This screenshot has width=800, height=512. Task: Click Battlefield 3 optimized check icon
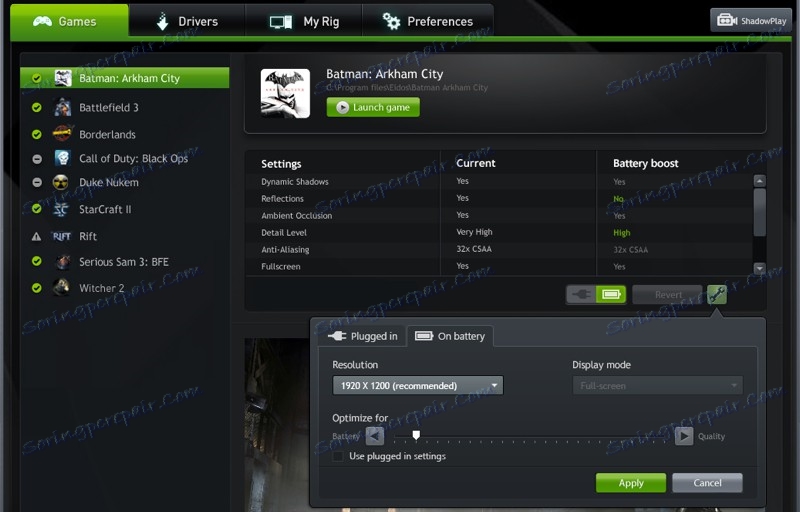37,108
